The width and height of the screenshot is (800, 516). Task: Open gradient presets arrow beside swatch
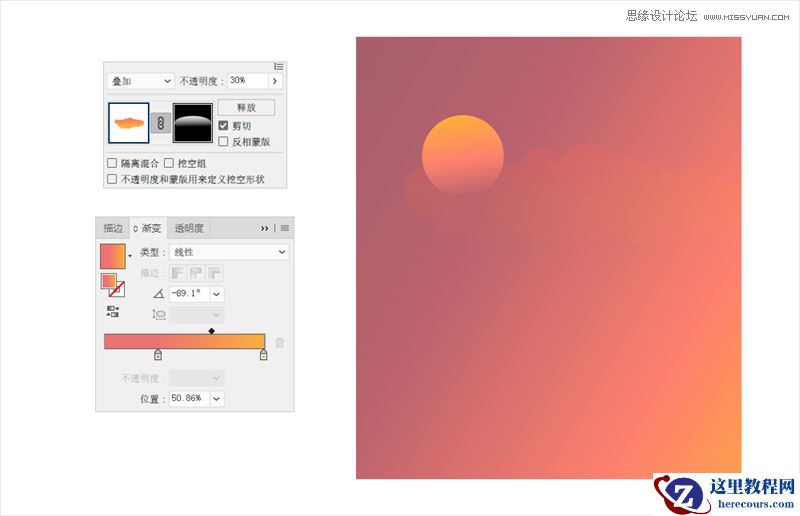point(130,255)
